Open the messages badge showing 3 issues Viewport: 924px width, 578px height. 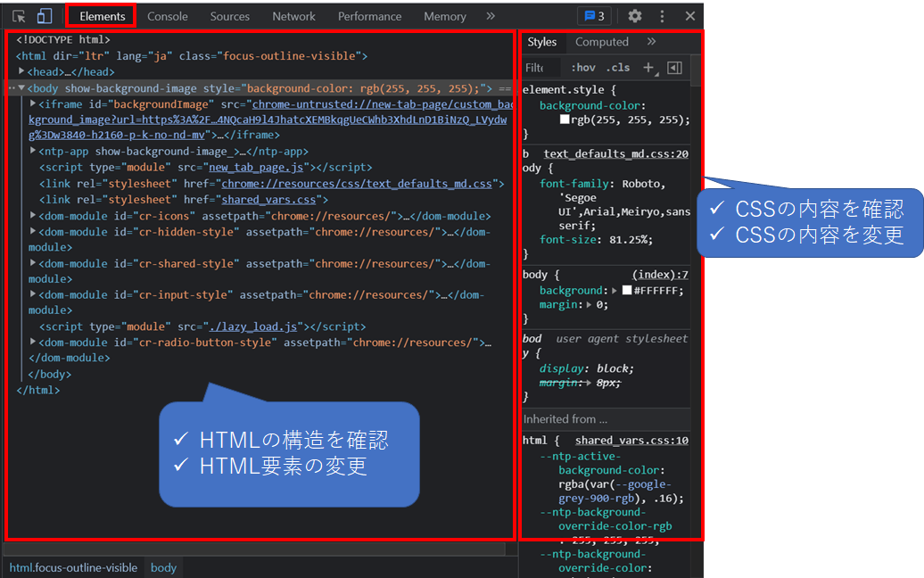[x=595, y=16]
